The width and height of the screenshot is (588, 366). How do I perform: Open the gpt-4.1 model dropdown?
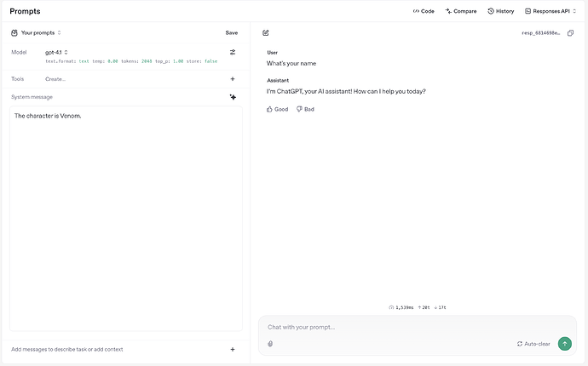tap(56, 52)
